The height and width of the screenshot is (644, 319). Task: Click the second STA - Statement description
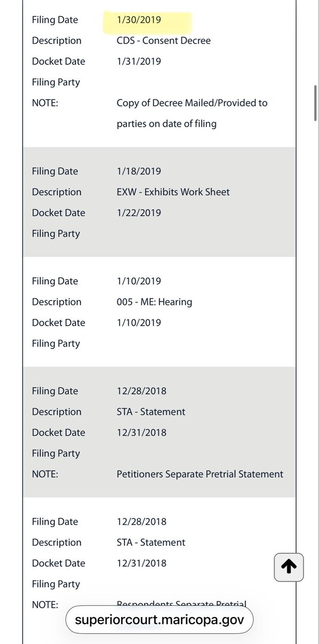coord(151,542)
